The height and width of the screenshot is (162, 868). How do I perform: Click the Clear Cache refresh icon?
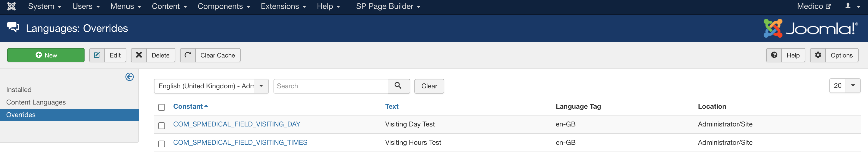point(188,55)
